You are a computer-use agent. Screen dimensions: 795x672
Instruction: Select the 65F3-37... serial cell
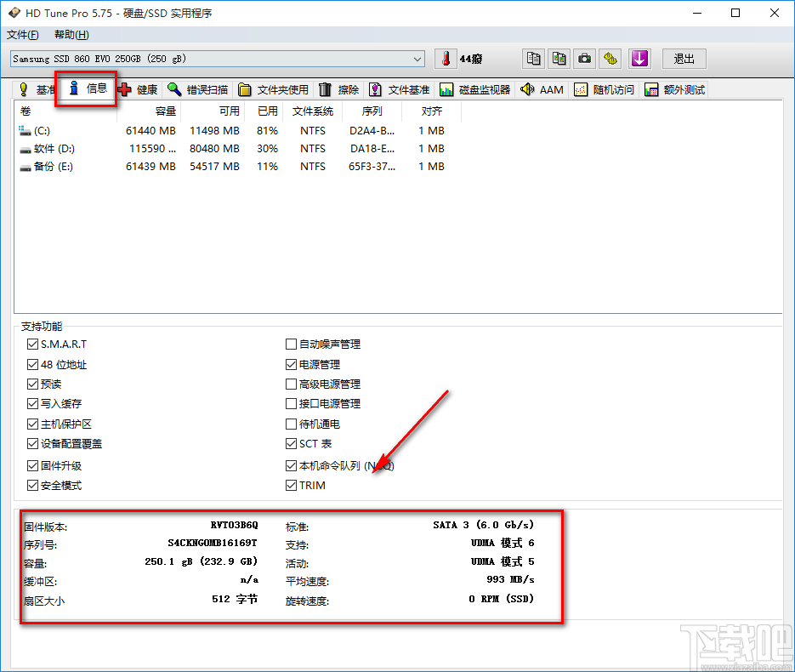coord(372,167)
